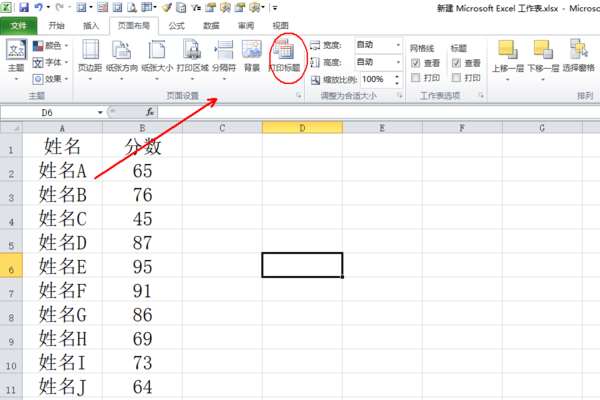
Task: Open the theme Fonts (字体) dropdown
Action: [x=51, y=62]
